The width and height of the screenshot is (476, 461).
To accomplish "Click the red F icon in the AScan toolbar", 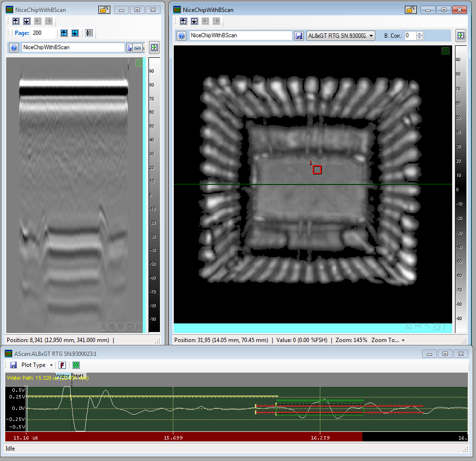I will coord(62,365).
